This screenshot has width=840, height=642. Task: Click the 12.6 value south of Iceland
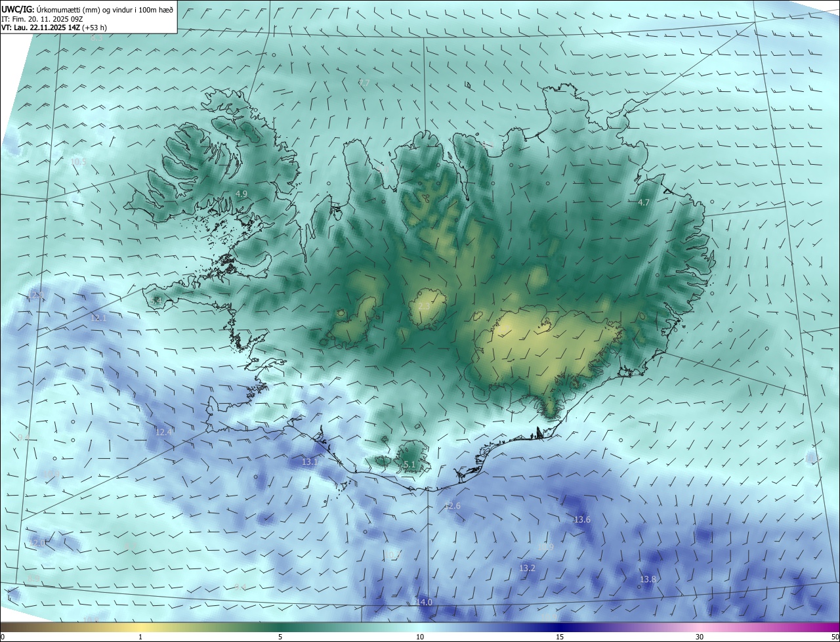453,506
